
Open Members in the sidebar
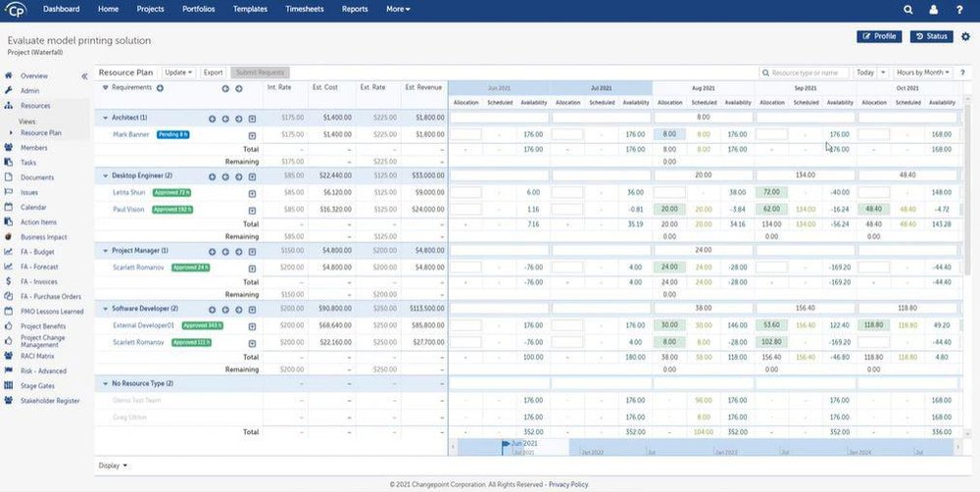click(33, 148)
